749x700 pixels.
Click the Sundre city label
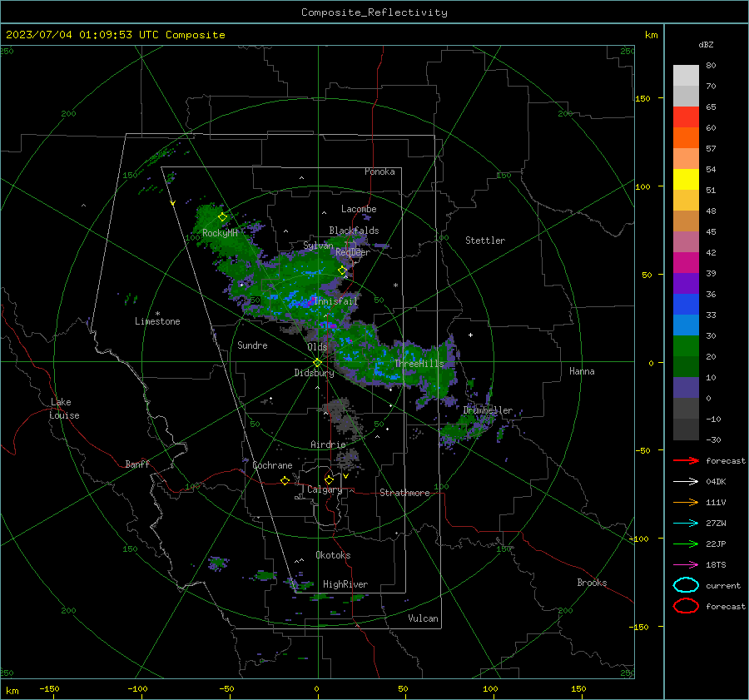click(252, 345)
